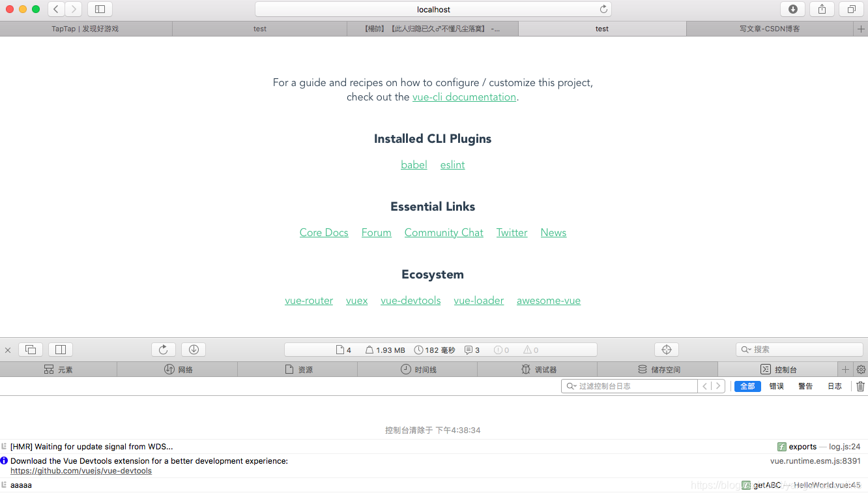Open the 元素 inspector tab

tap(59, 370)
